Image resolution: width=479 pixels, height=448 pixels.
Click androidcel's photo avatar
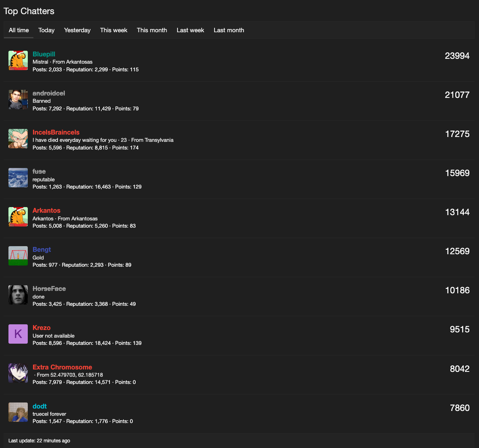click(18, 100)
